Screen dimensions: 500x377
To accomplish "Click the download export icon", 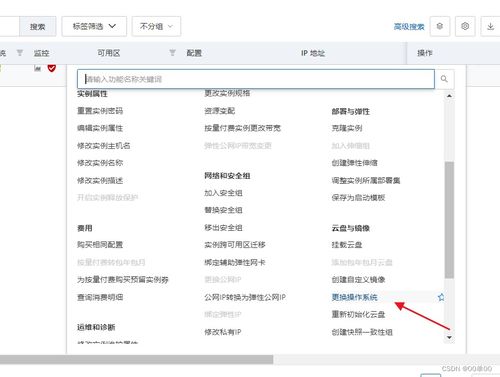I will pyautogui.click(x=490, y=26).
